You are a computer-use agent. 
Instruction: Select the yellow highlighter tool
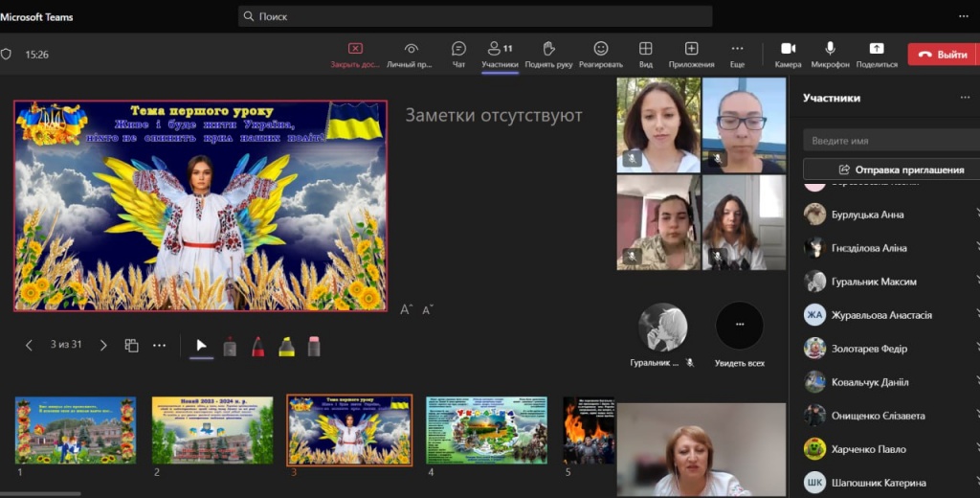pyautogui.click(x=286, y=347)
